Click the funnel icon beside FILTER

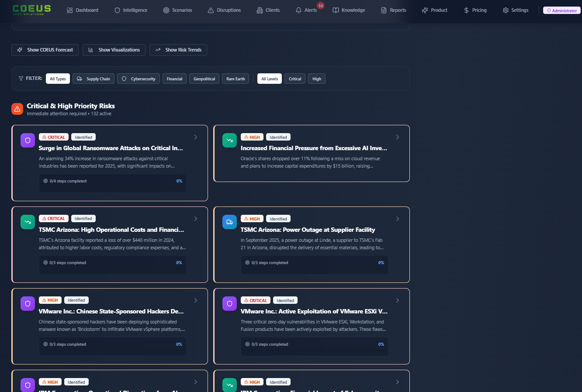pos(21,79)
